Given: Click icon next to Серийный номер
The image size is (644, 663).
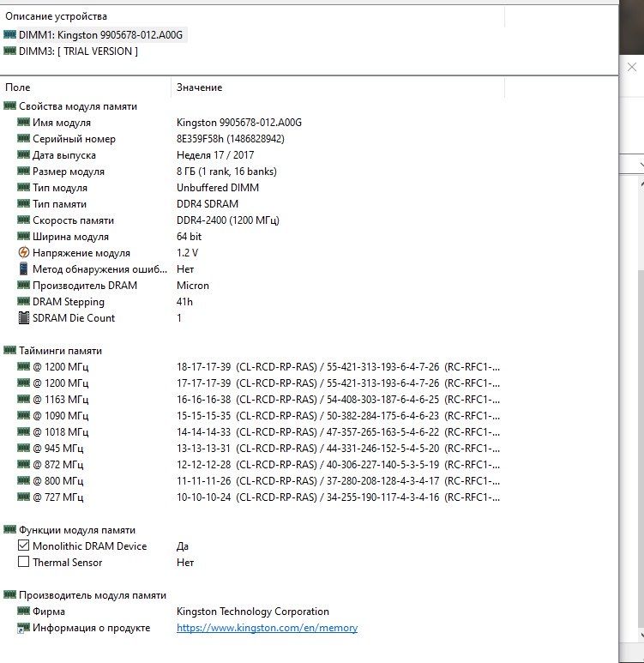Looking at the screenshot, I should (x=24, y=138).
